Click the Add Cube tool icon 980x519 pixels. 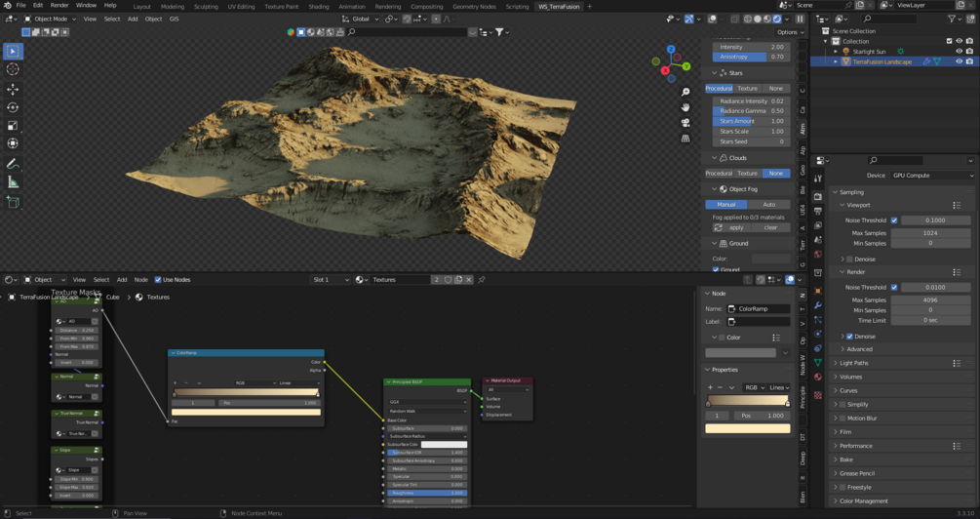point(13,202)
